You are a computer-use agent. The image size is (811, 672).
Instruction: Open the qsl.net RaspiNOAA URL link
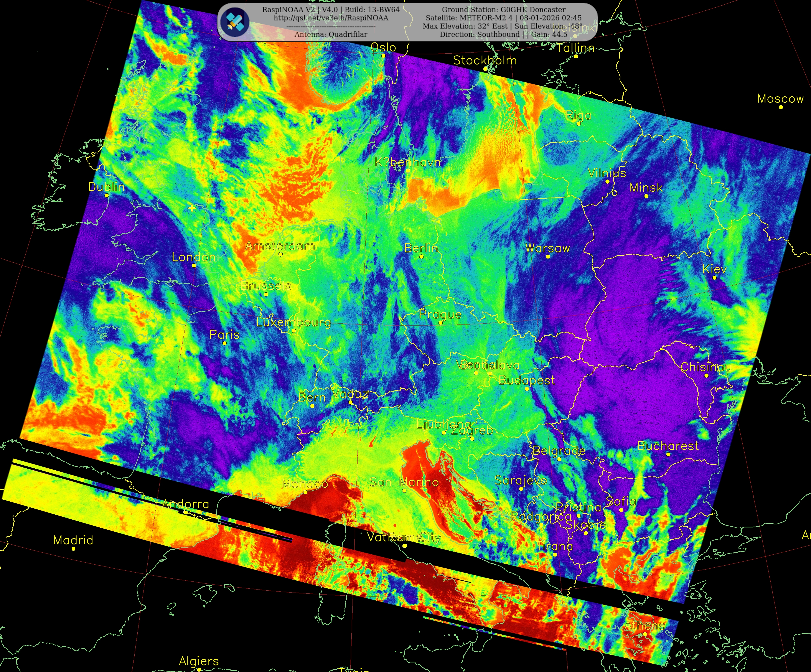click(x=331, y=18)
